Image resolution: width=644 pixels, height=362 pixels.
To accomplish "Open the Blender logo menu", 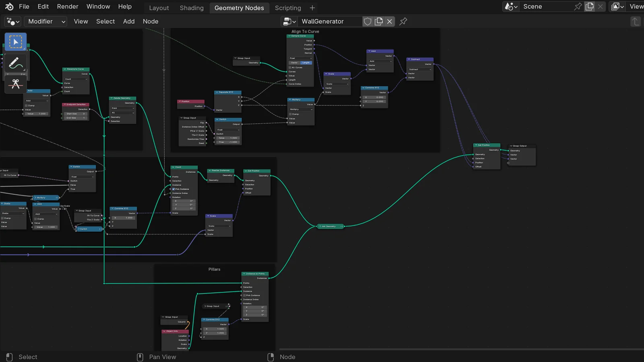I will [8, 6].
